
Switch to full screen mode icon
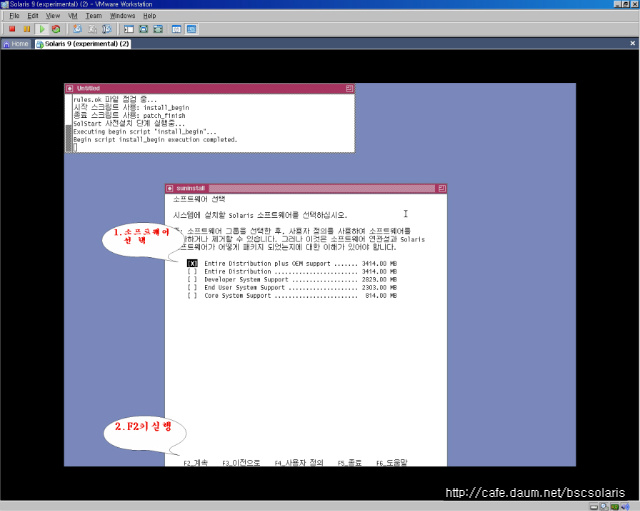[143, 29]
